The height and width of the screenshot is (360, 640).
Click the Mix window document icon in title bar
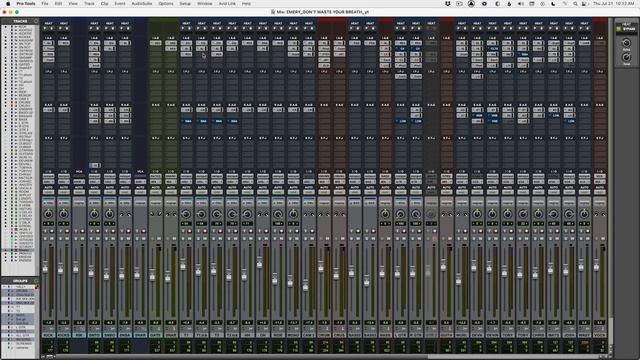click(273, 12)
